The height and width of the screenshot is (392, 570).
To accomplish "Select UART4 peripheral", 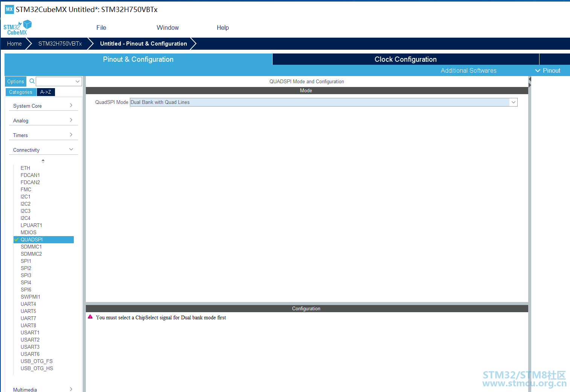I will pyautogui.click(x=28, y=304).
